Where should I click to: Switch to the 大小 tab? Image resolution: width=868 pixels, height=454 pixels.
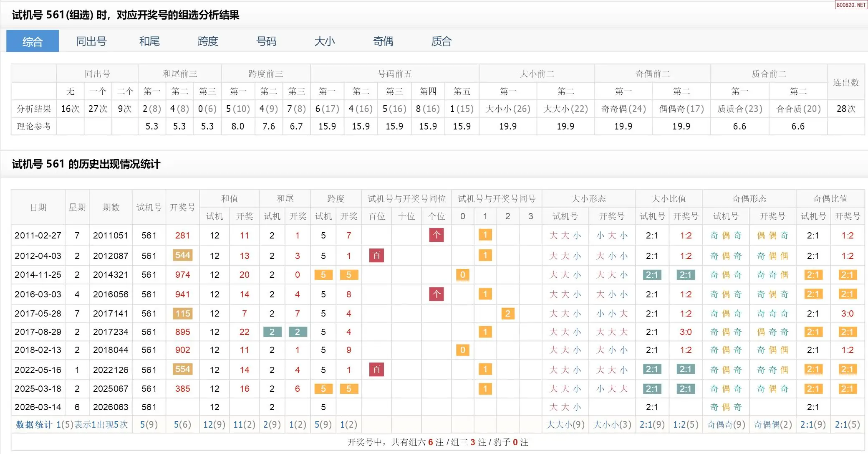[x=325, y=41]
